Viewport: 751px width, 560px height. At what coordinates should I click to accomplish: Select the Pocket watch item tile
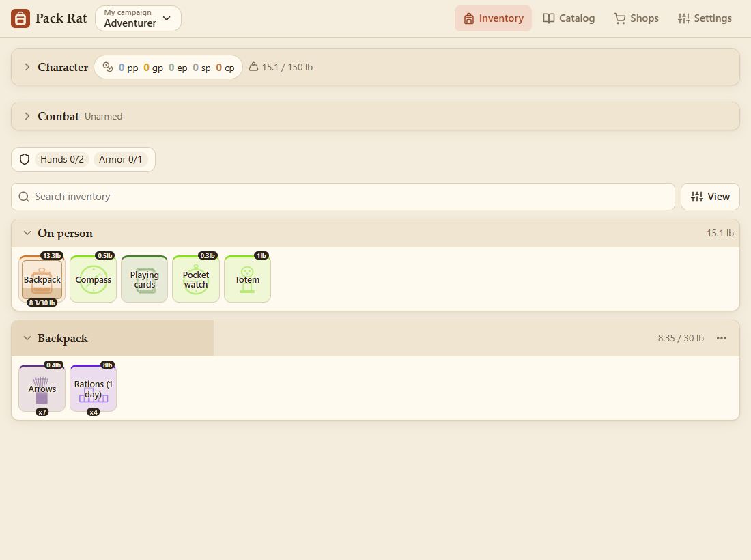click(196, 280)
